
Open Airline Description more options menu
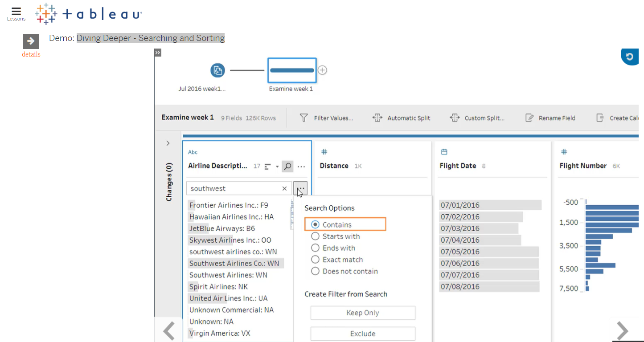pyautogui.click(x=301, y=167)
